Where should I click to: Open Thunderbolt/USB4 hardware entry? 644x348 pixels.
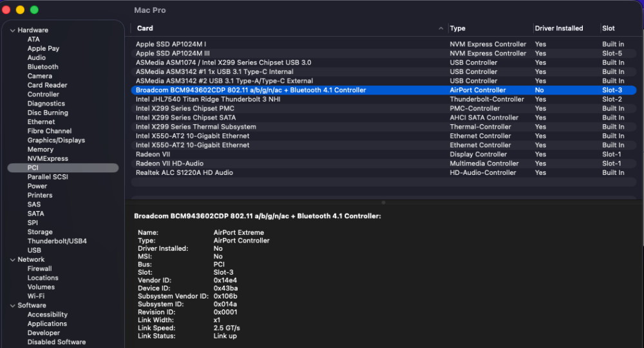pyautogui.click(x=57, y=241)
